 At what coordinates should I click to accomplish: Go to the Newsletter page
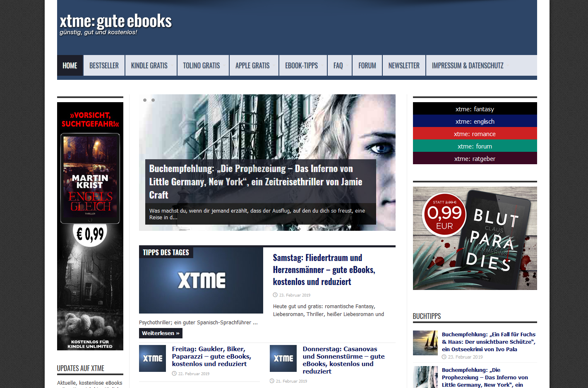pyautogui.click(x=404, y=66)
